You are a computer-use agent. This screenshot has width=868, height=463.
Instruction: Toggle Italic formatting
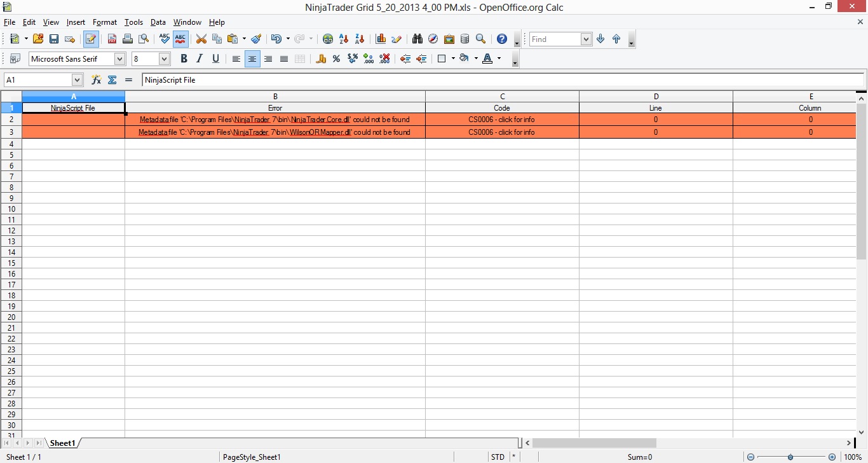[x=200, y=59]
